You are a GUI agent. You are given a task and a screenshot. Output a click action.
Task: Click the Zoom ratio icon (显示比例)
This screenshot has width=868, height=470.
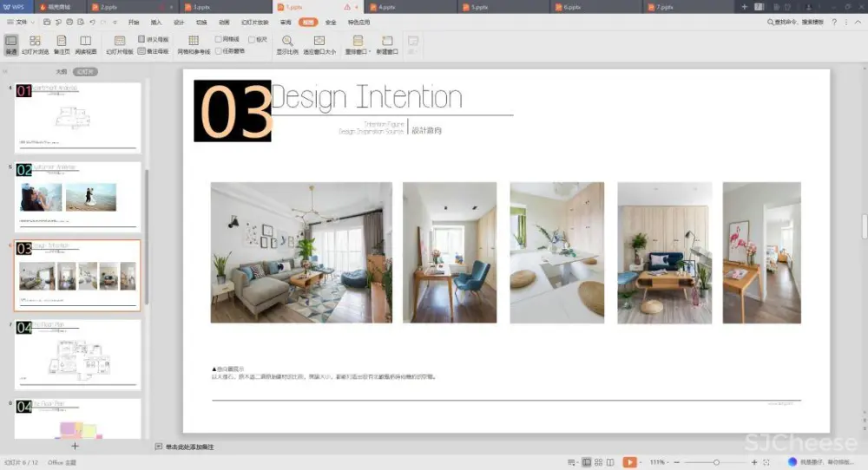286,44
